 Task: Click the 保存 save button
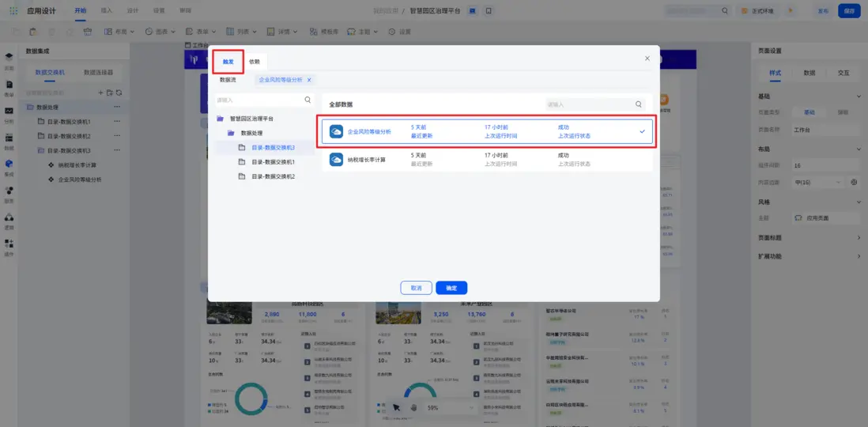click(x=849, y=10)
